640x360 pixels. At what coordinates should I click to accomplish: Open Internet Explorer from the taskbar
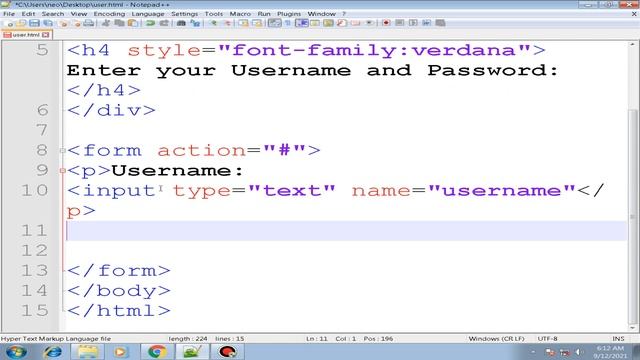click(53, 352)
